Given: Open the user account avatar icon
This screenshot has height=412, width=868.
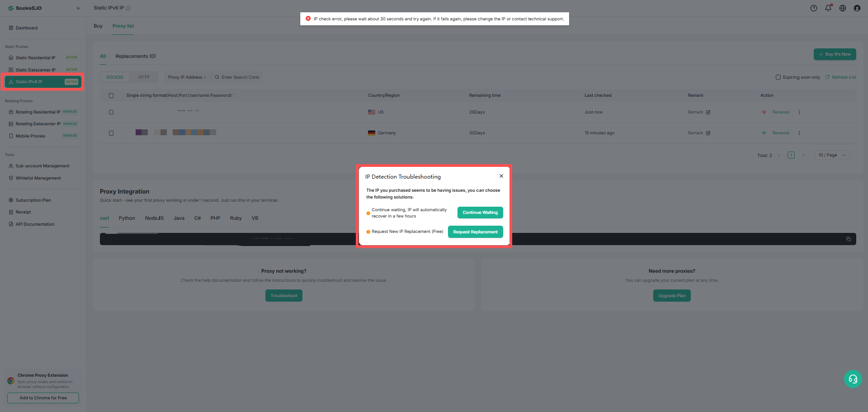Looking at the screenshot, I should 857,8.
